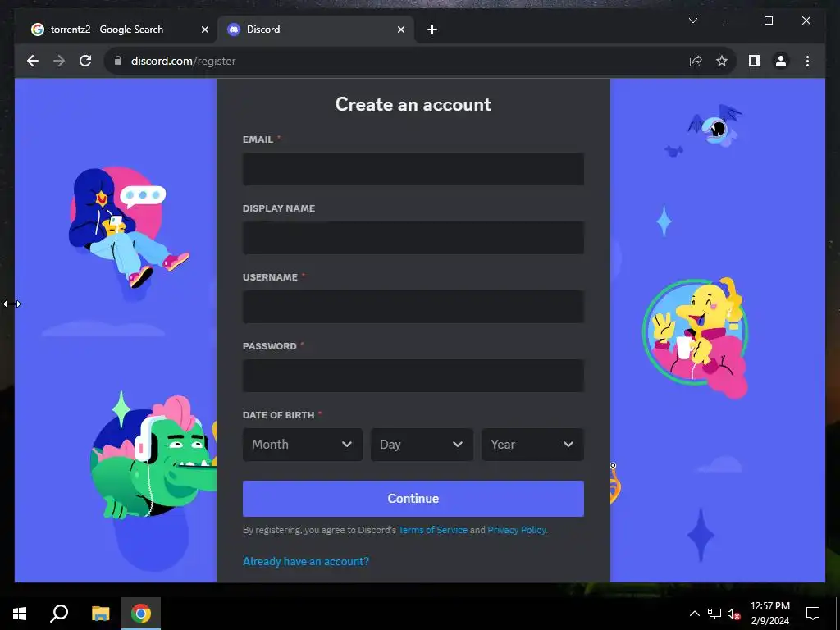Click the muted volume tray icon
The height and width of the screenshot is (630, 840).
tap(734, 614)
